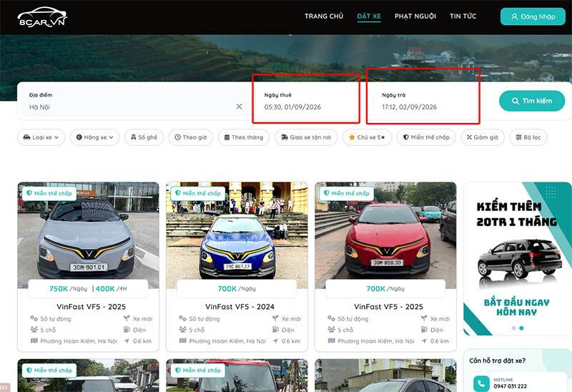Select the first banner carousel dot

coord(513,328)
